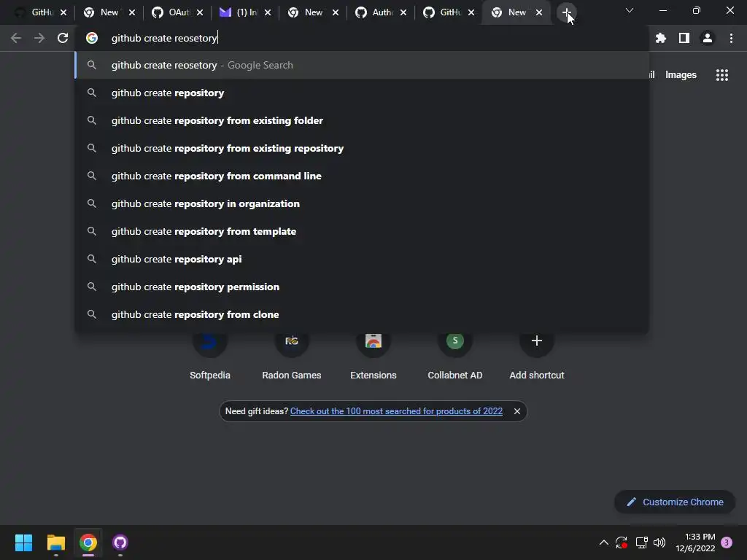Open File Explorer from taskbar
The height and width of the screenshot is (560, 747).
(55, 542)
